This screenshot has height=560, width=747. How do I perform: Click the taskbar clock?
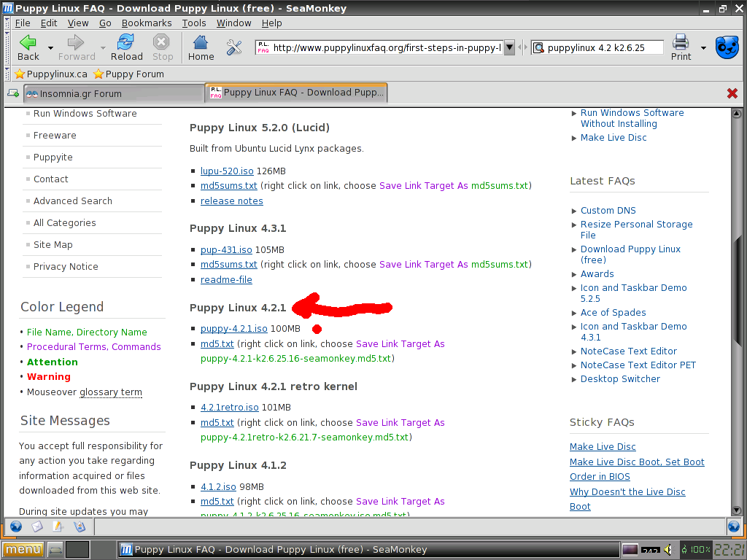pyautogui.click(x=729, y=550)
